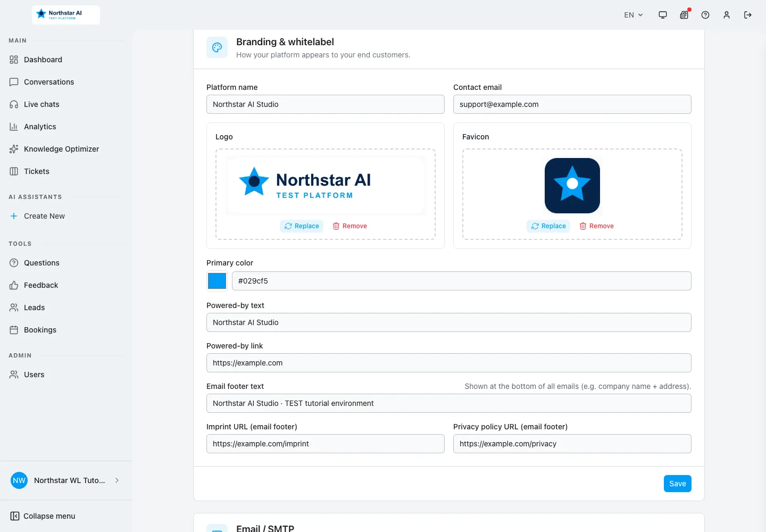Click the Bookings calendar icon
This screenshot has width=766, height=532.
pos(14,330)
